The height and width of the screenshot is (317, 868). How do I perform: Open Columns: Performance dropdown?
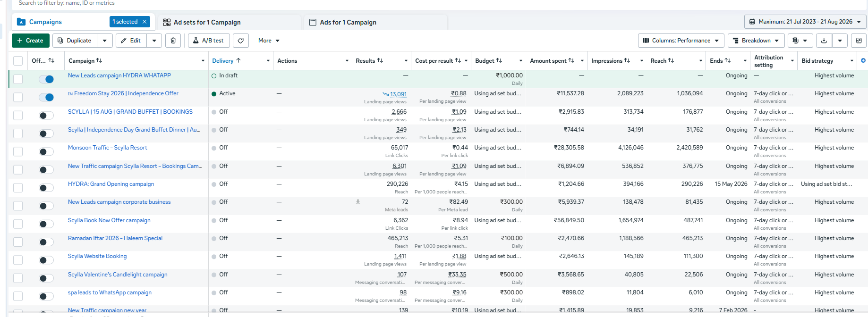(x=681, y=41)
